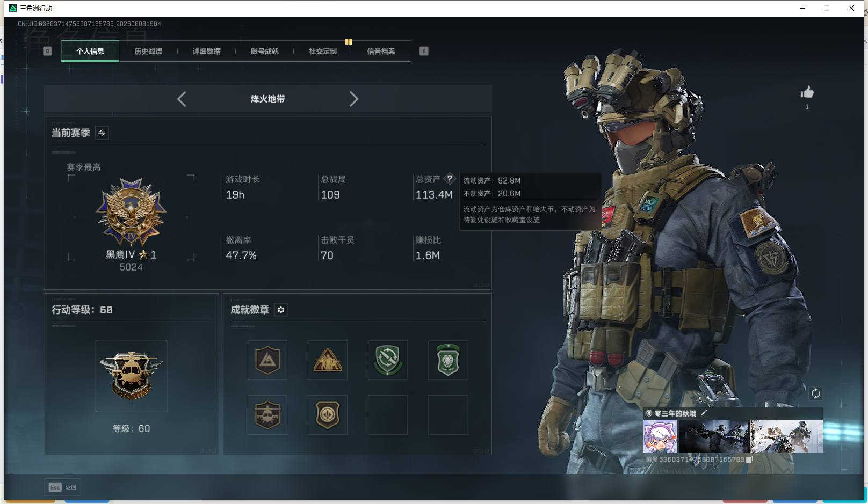Click the profile banner beside the avatar
The image size is (868, 504).
pos(751,436)
